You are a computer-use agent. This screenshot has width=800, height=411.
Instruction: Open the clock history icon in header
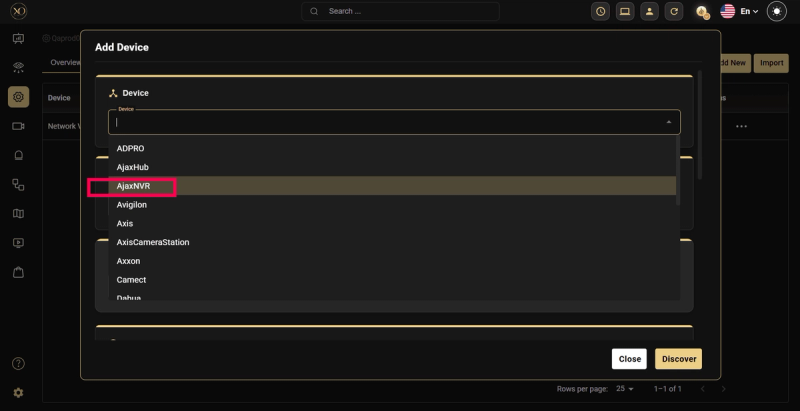[601, 11]
